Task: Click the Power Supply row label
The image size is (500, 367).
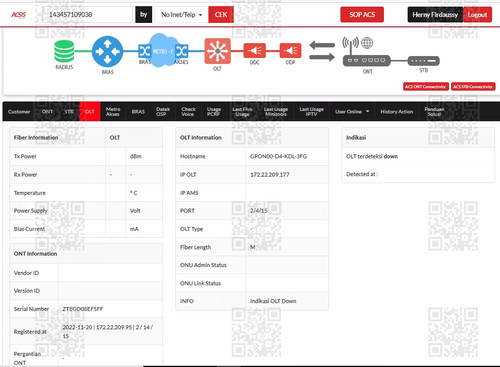Action: coord(31,211)
